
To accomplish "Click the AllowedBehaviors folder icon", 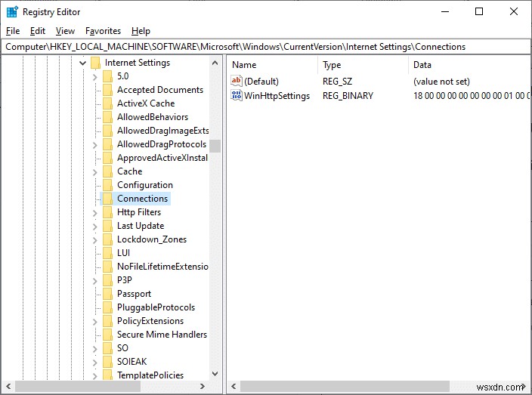I will (108, 117).
